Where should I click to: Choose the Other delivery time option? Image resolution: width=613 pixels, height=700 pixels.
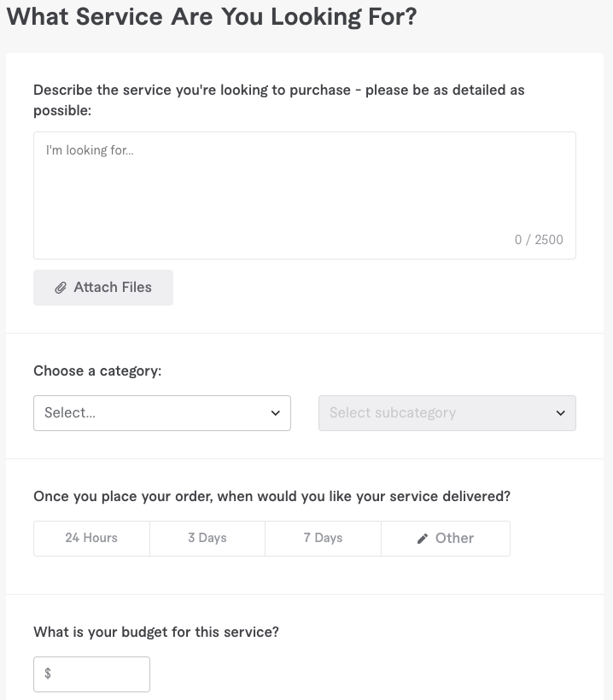click(x=446, y=538)
